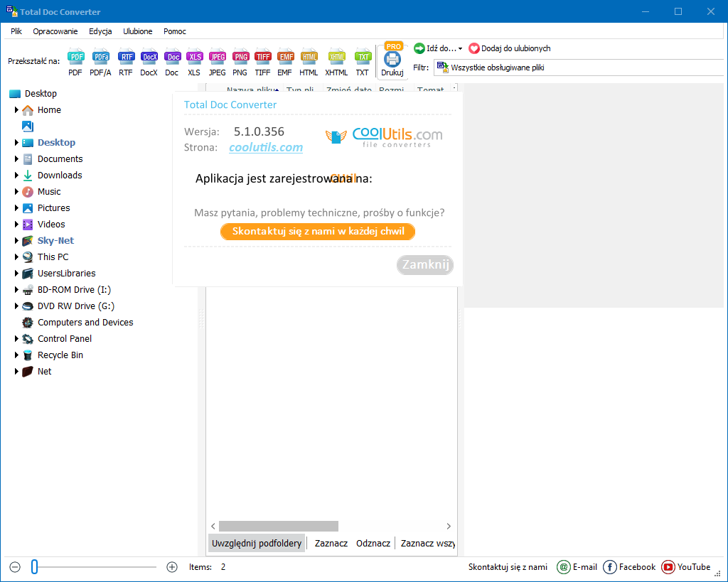Convert documents to DocX

tap(149, 63)
